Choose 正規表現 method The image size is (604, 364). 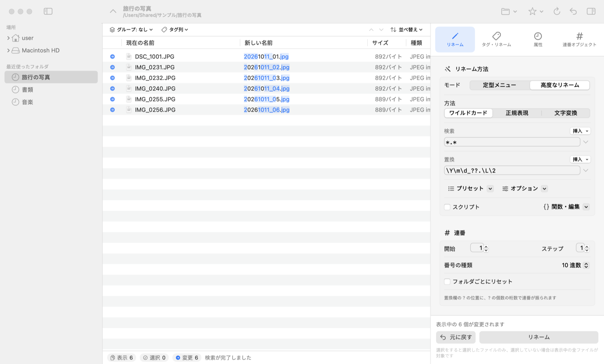517,113
